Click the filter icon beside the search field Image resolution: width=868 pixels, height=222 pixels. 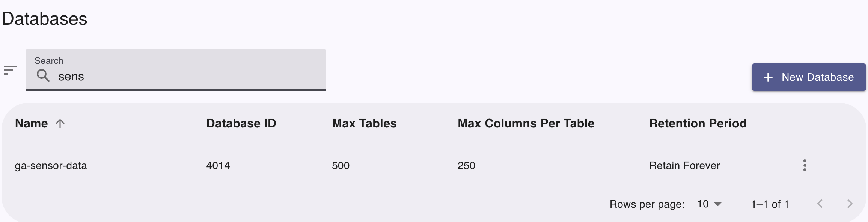pos(10,70)
